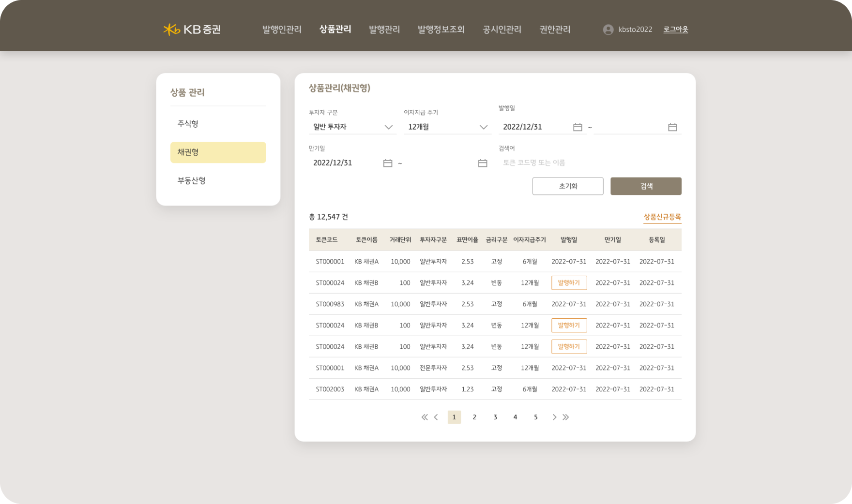Focus the 검색어 token search field
The image size is (852, 504).
[590, 163]
